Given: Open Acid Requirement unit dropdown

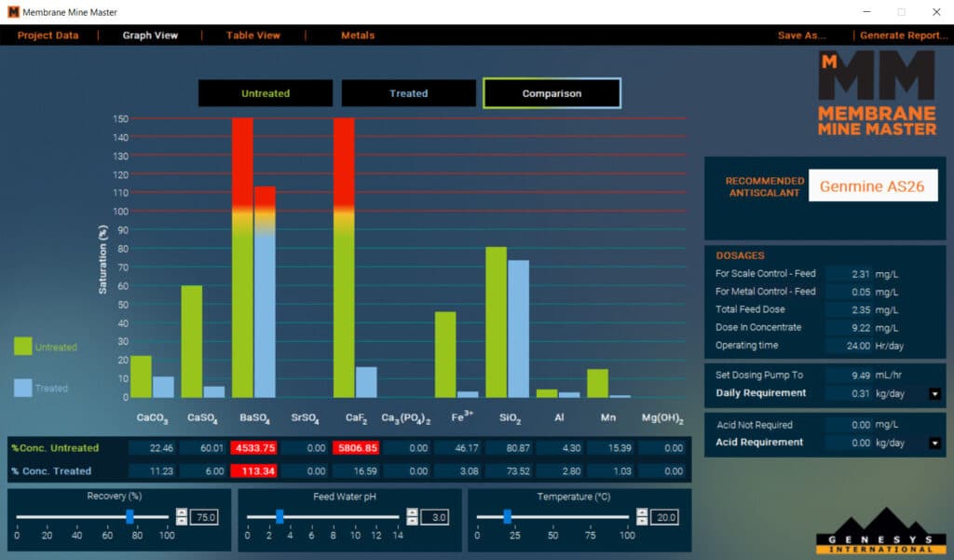Looking at the screenshot, I should click(935, 444).
